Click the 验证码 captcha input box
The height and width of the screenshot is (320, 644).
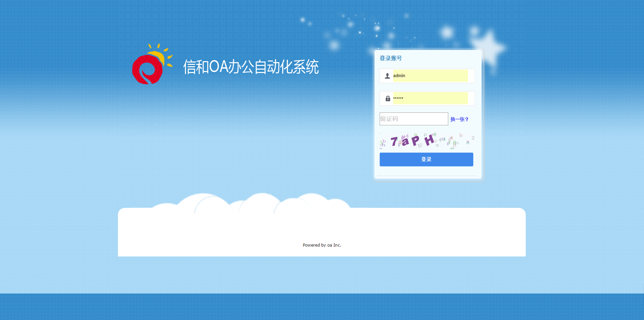(x=414, y=119)
